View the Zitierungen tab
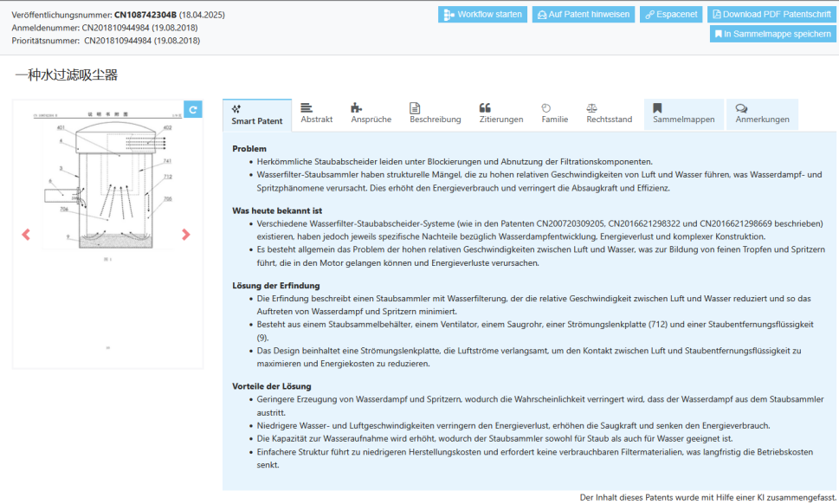This screenshot has width=839, height=504. point(500,113)
